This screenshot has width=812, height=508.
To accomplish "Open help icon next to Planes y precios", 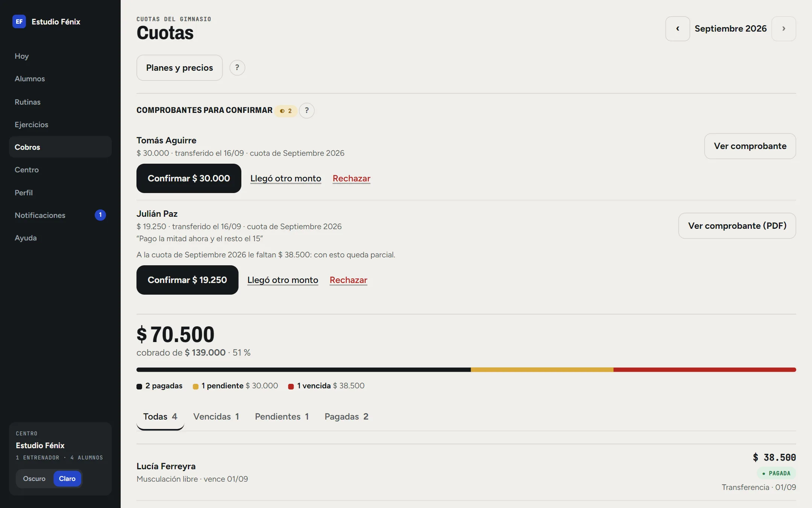I will coord(237,68).
